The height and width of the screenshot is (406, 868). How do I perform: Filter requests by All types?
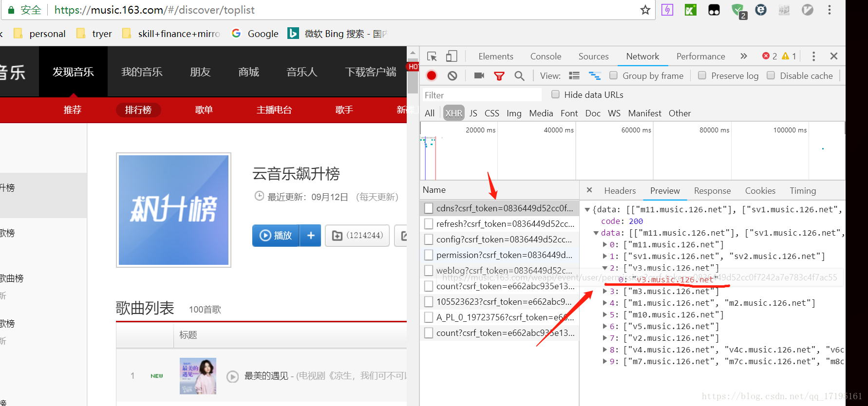430,113
